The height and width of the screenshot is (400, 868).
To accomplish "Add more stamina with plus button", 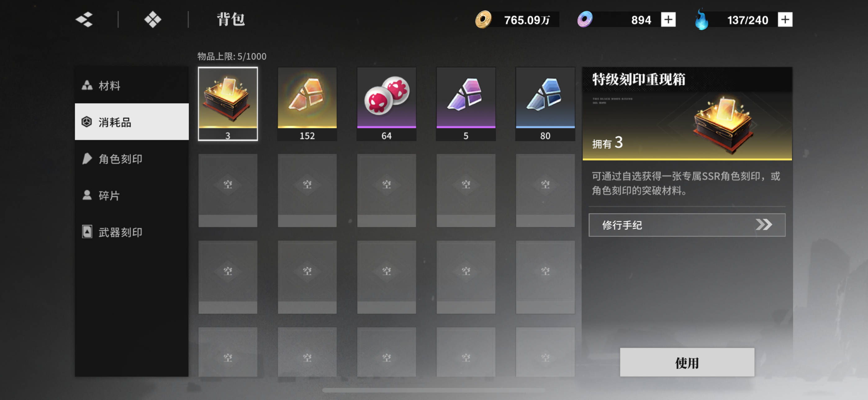I will click(785, 20).
